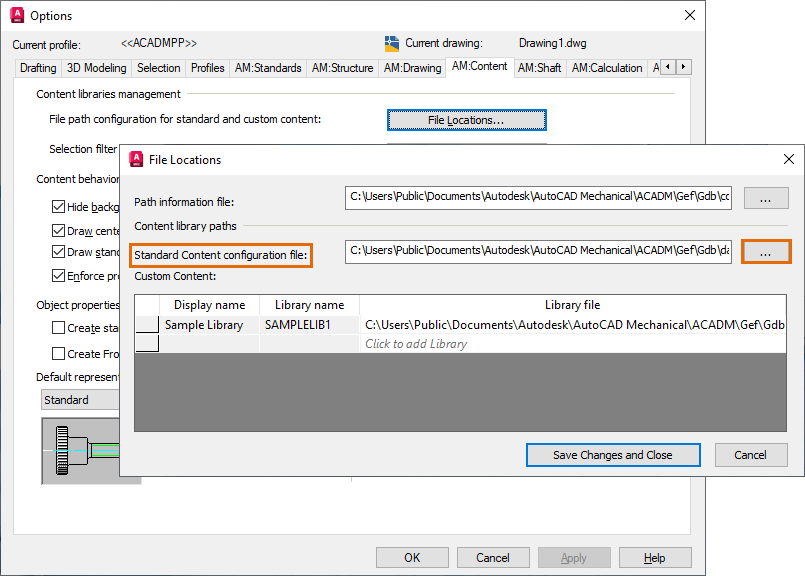Click the browse ellipsis for the Path information file
Image resolution: width=805 pixels, height=576 pixels.
pos(765,197)
